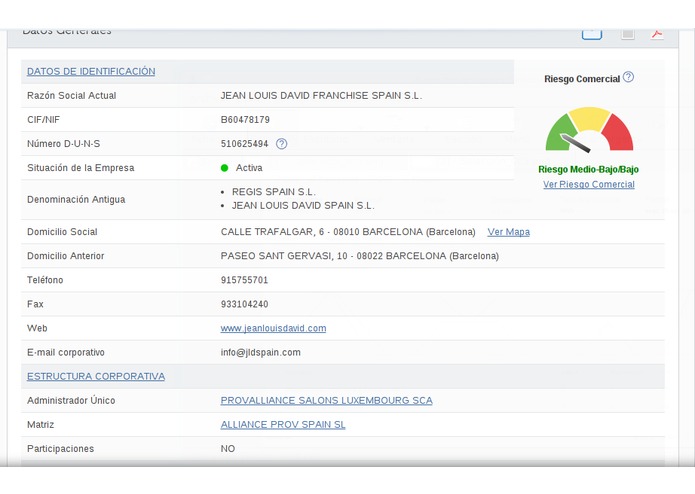Select the CALLE TRAFALGAR, 6 address
Image resolution: width=695 pixels, height=494 pixels.
pos(348,232)
